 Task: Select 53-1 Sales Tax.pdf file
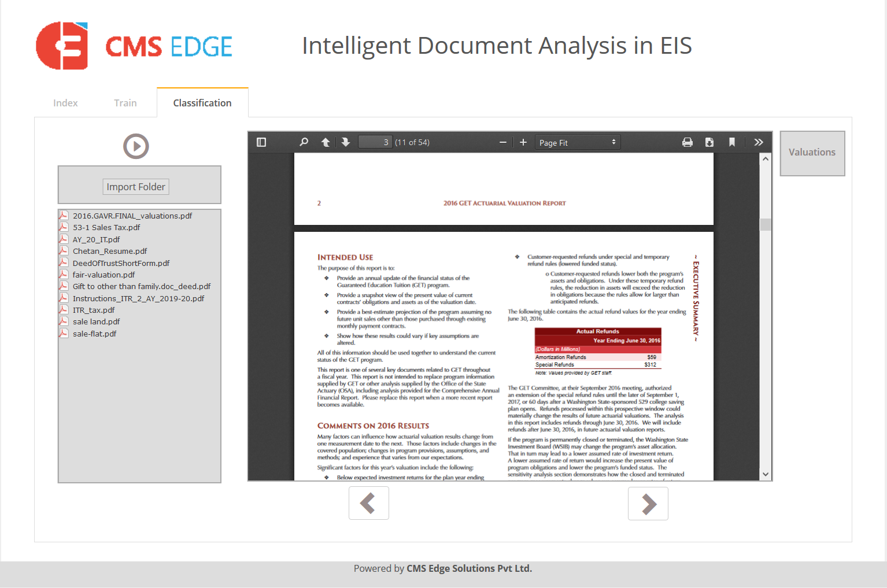click(106, 227)
